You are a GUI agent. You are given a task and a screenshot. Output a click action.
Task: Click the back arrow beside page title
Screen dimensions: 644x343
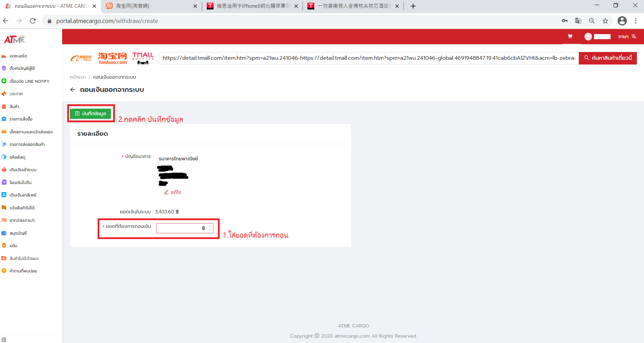pyautogui.click(x=72, y=89)
